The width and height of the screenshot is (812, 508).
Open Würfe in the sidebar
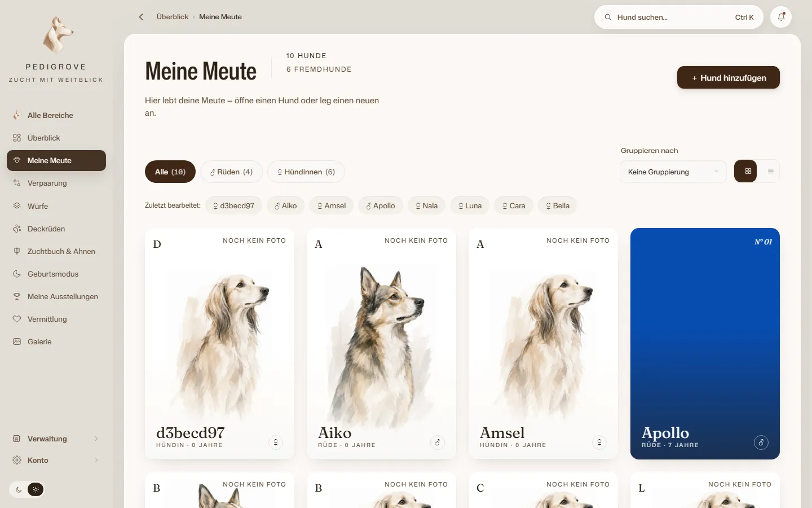tap(56, 206)
